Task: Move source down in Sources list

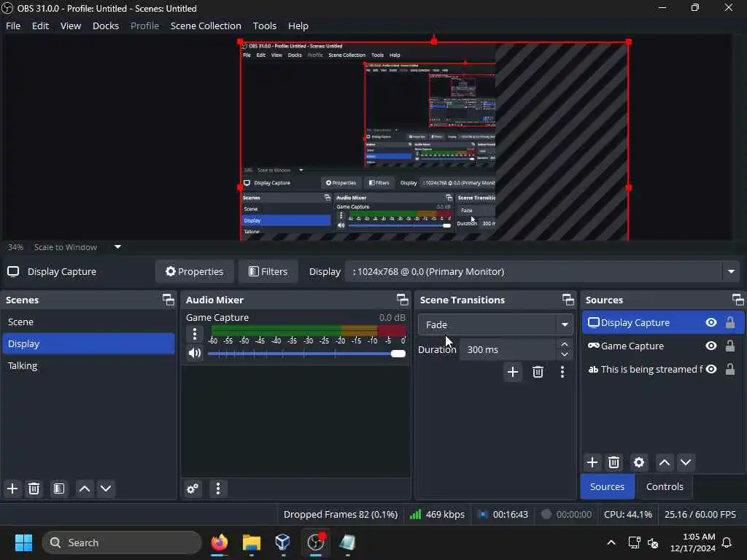Action: coord(686,462)
